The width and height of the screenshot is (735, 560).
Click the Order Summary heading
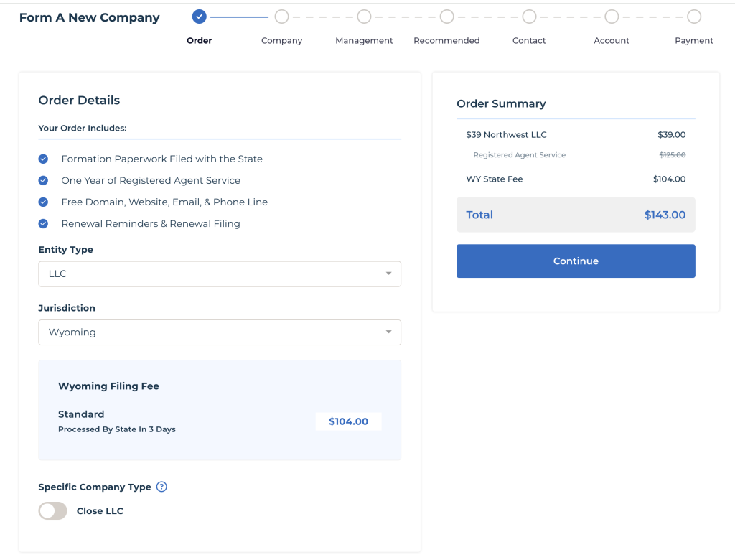click(x=501, y=103)
